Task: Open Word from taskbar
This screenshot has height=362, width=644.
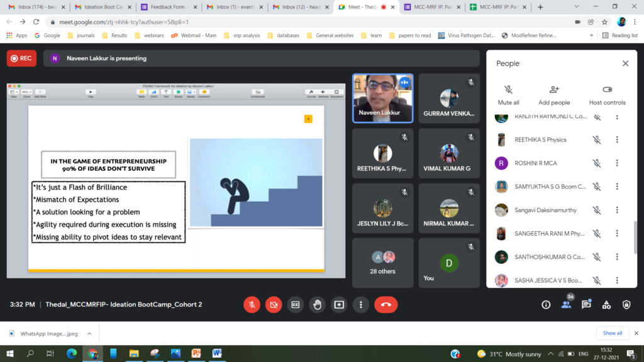Action: [x=217, y=353]
